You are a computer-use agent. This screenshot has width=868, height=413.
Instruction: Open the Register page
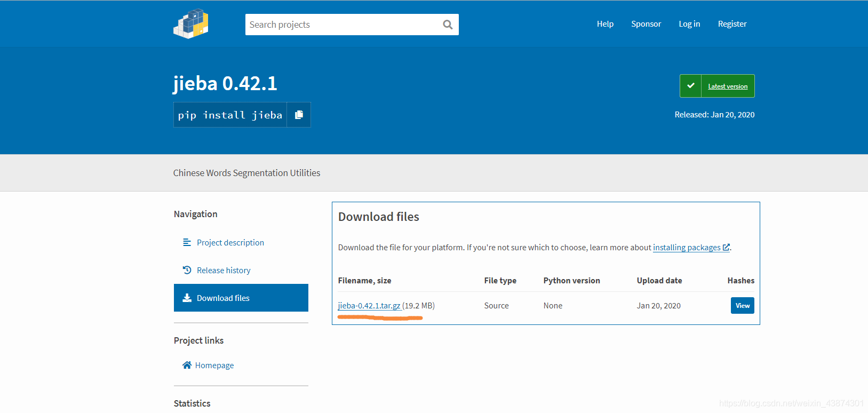pyautogui.click(x=732, y=24)
